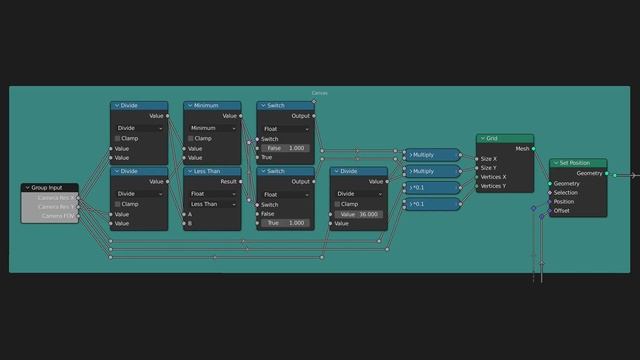Click the Value 36.000 field in Divide
Screen dimensions: 640x360
[x=358, y=214]
